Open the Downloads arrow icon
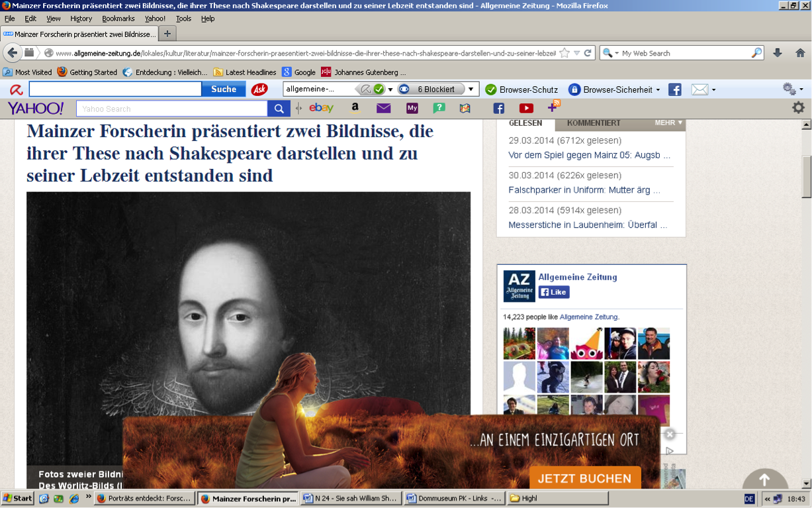This screenshot has width=812, height=508. (778, 53)
